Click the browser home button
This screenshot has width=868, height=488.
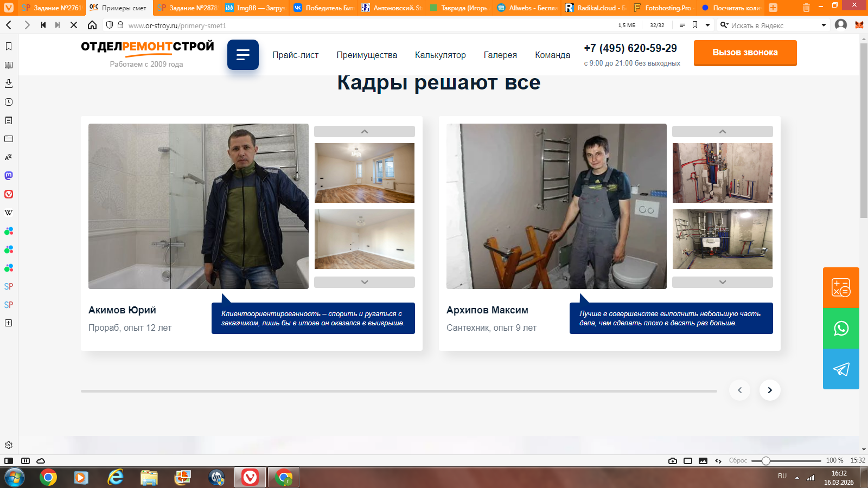[x=92, y=25]
